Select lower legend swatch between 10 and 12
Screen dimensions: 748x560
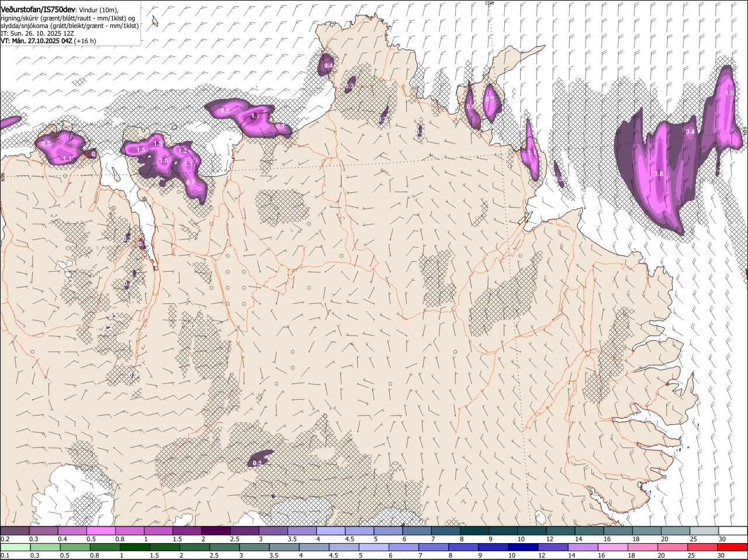click(x=524, y=547)
